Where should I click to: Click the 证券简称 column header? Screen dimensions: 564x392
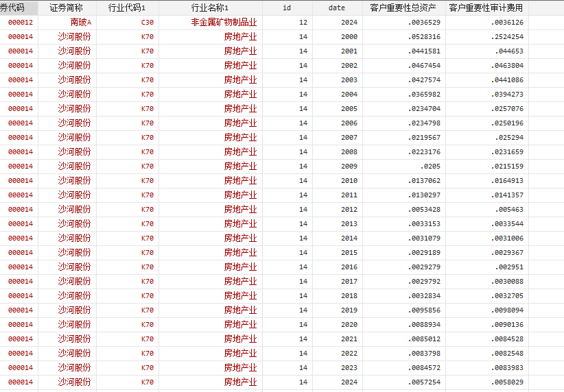tap(67, 8)
